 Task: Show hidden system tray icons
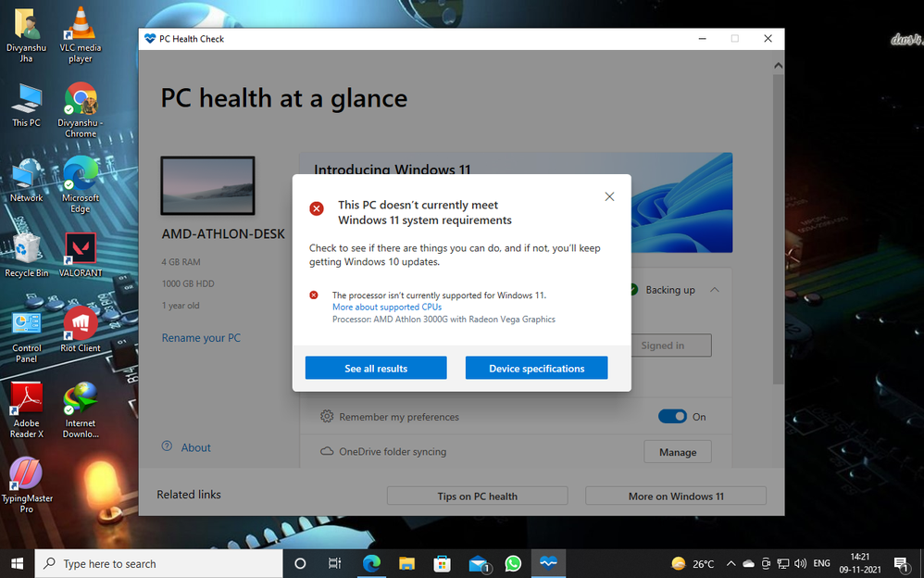730,563
